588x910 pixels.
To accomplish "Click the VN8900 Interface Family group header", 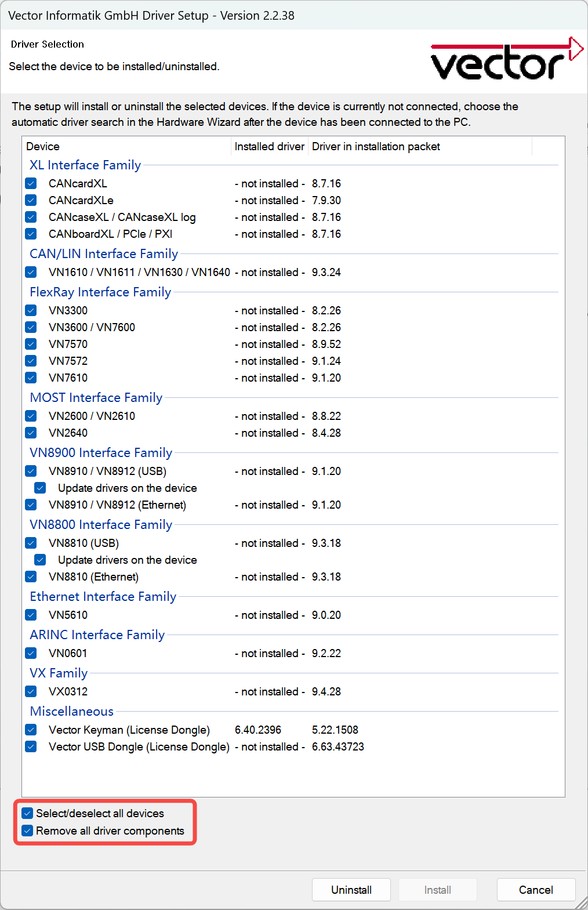I will (x=101, y=452).
